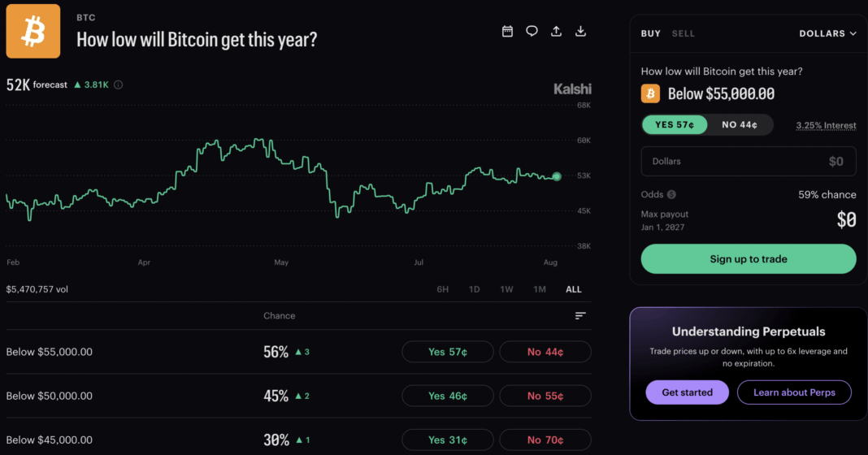Click Yes 46¢ for Below $50,000.00
Image resolution: width=868 pixels, height=455 pixels.
tap(447, 396)
